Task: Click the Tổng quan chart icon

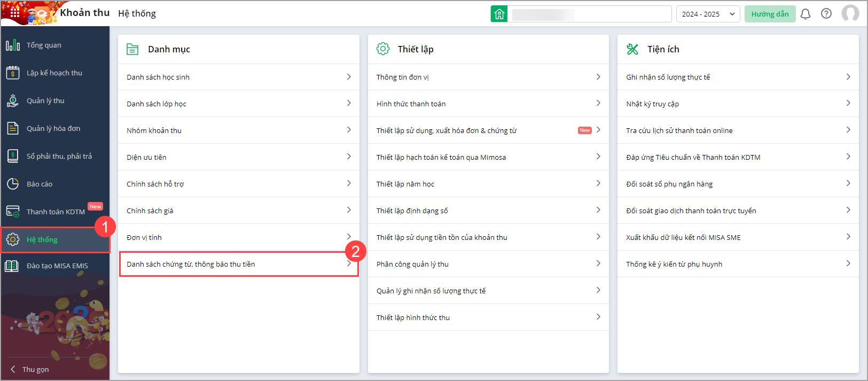Action: pyautogui.click(x=13, y=45)
